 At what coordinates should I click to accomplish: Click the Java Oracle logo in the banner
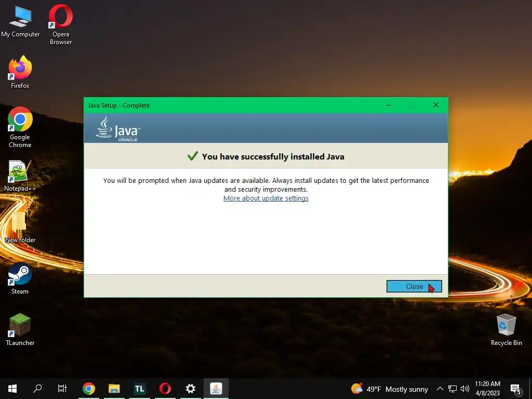point(118,129)
